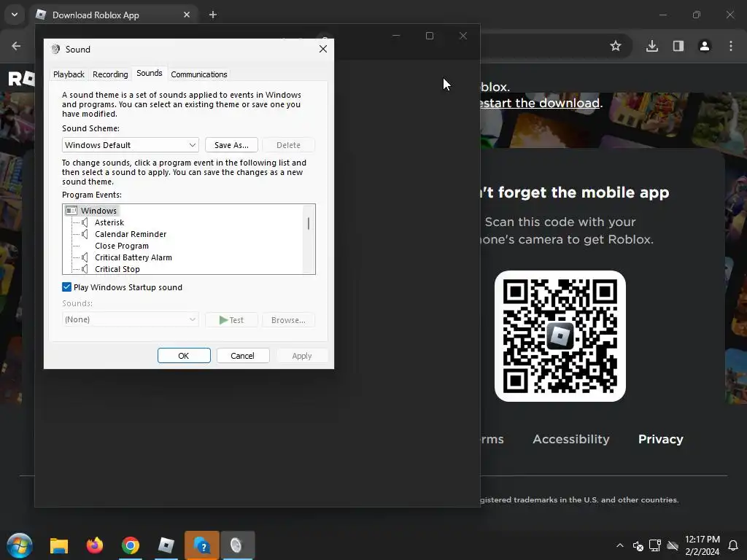The width and height of the screenshot is (747, 560).
Task: Close the Sound dialog
Action: [x=323, y=49]
